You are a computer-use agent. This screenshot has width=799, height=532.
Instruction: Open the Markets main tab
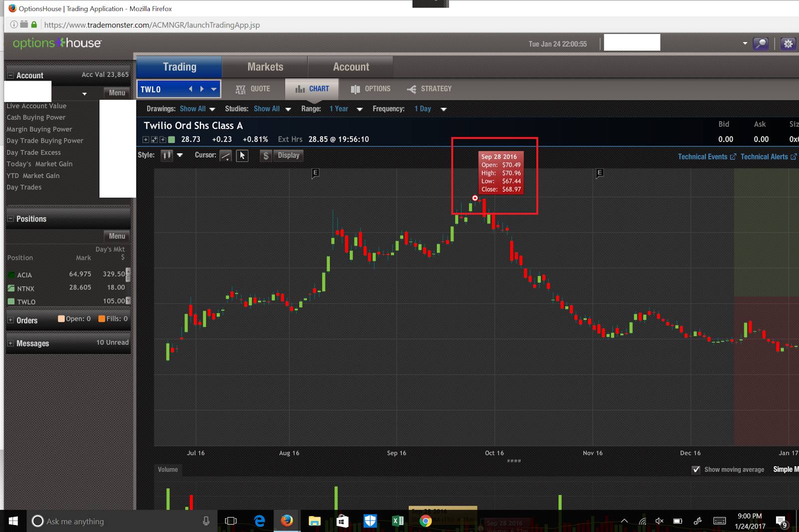point(265,67)
